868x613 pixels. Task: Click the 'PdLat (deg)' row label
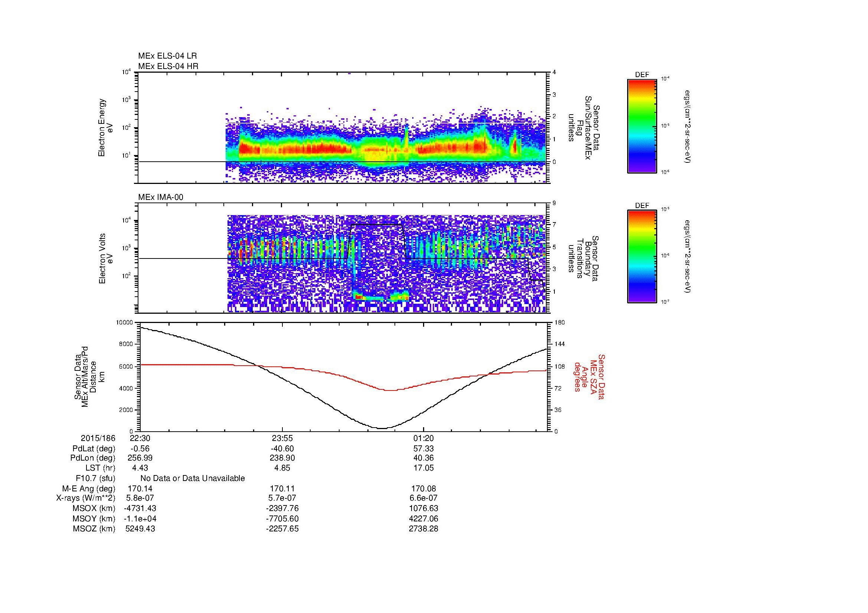point(94,449)
